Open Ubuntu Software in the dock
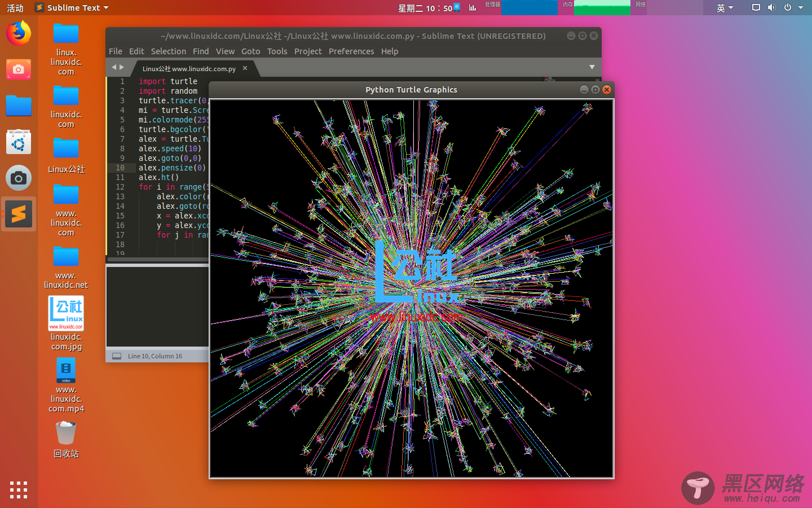812x508 pixels. click(19, 142)
